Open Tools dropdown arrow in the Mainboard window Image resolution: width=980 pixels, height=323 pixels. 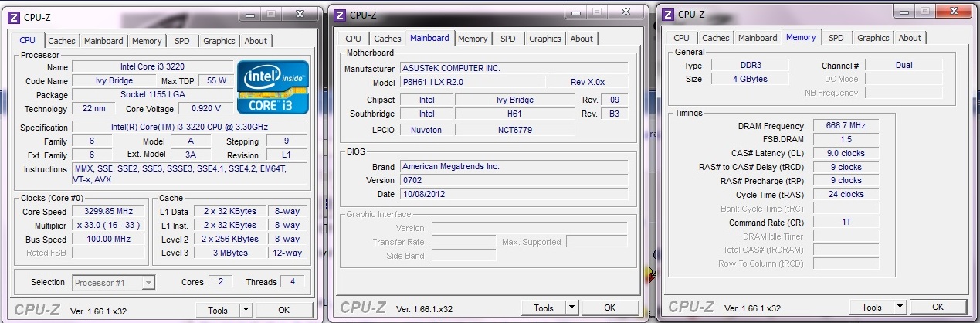pyautogui.click(x=572, y=308)
